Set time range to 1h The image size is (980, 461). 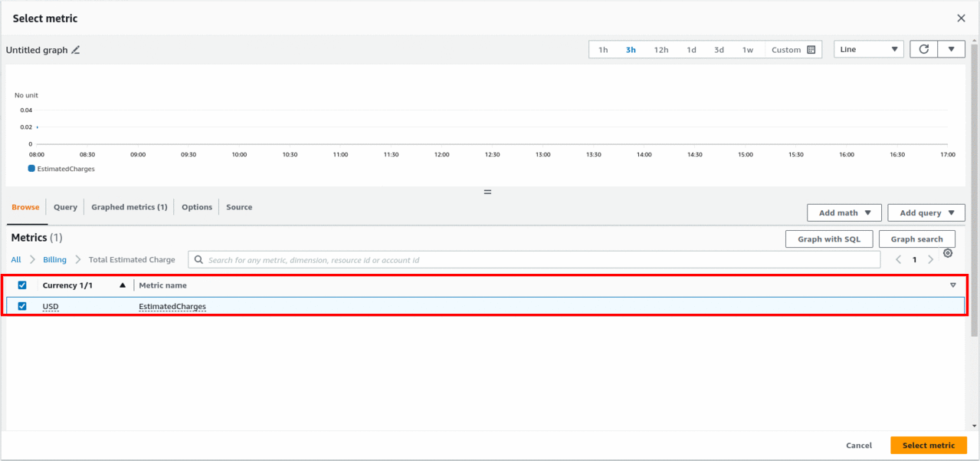coord(603,50)
